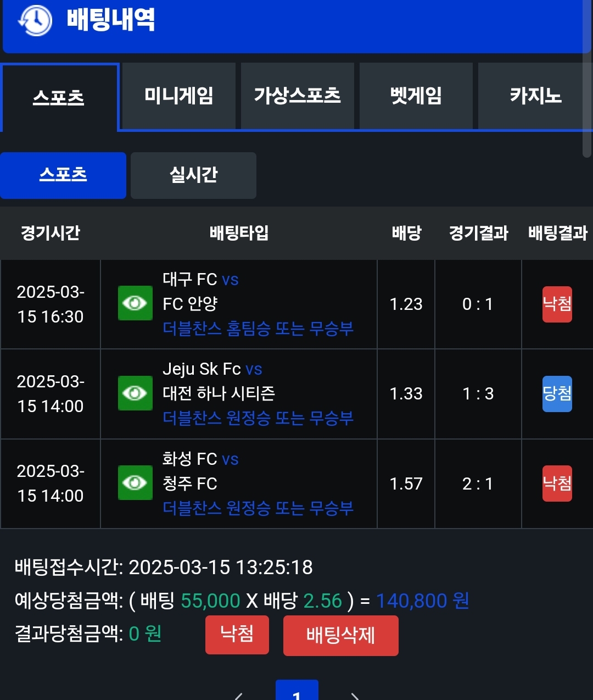Select the 벳게임 tab
The height and width of the screenshot is (700, 593).
[416, 96]
